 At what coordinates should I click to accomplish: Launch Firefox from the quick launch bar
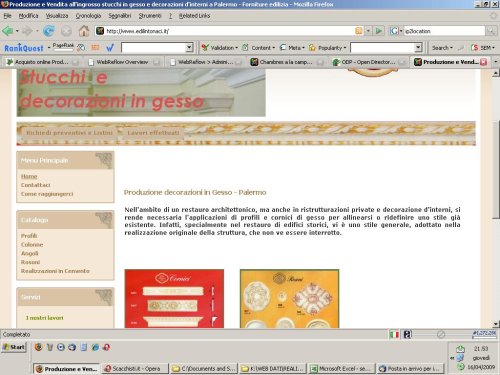pos(38,347)
